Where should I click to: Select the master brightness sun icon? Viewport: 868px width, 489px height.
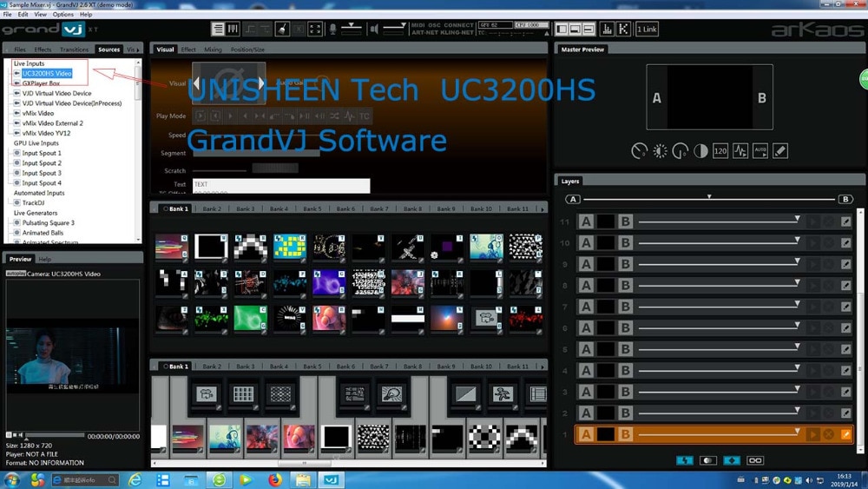660,150
